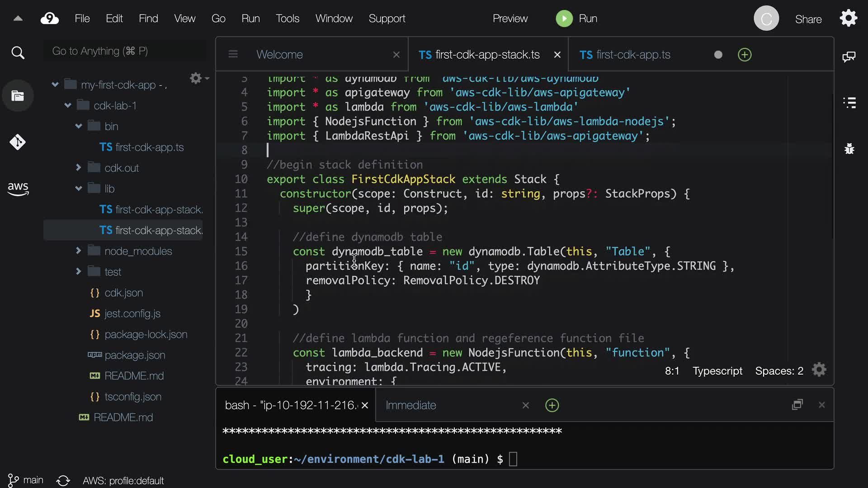
Task: Click the Share button
Action: [x=808, y=19]
